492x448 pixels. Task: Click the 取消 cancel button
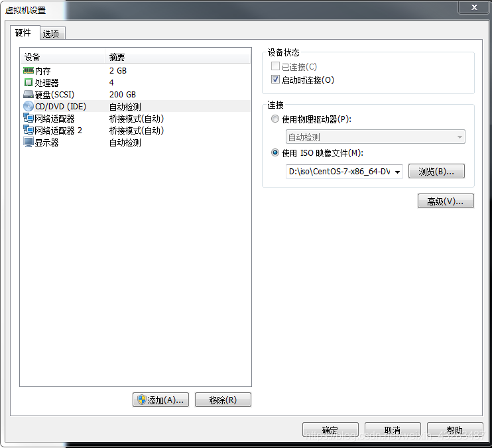(393, 430)
